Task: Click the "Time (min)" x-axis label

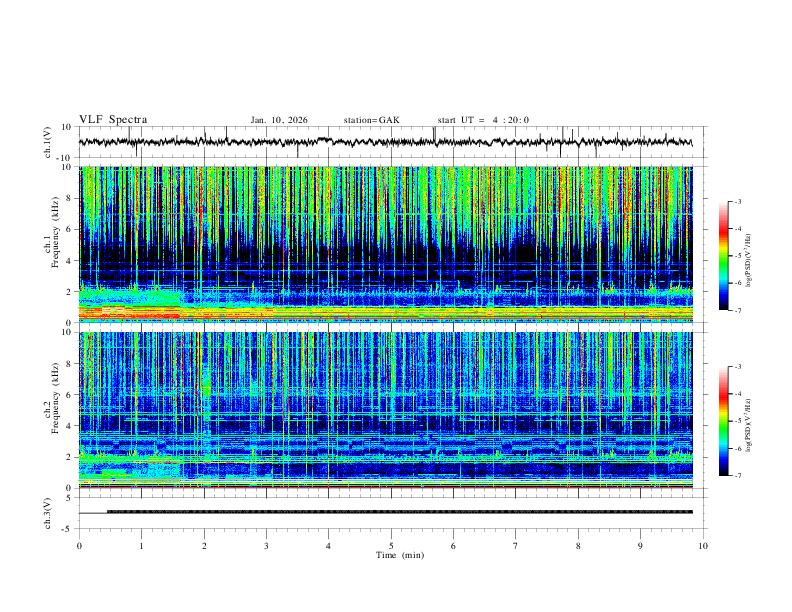Action: coord(400,555)
